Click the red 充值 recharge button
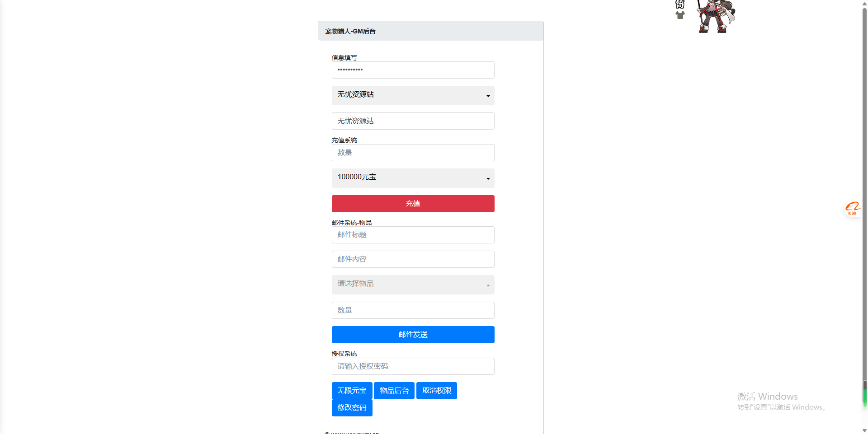This screenshot has height=434, width=868. tap(413, 204)
